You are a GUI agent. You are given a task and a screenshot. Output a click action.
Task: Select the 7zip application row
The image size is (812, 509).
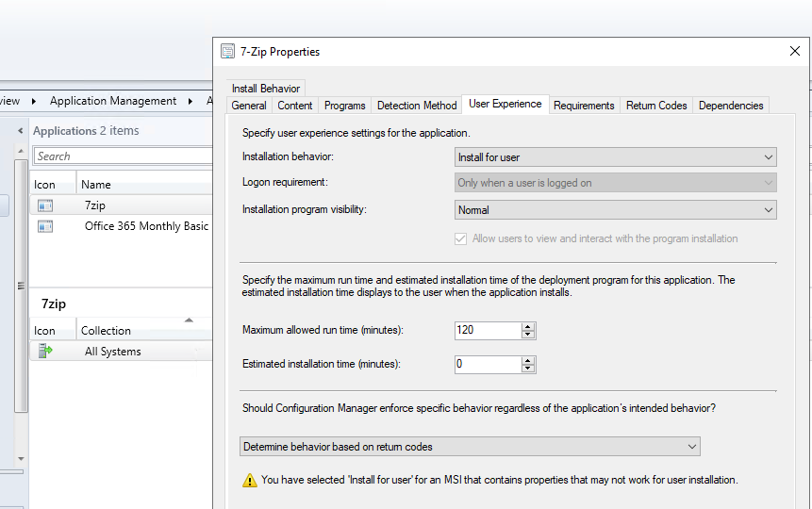tap(121, 205)
